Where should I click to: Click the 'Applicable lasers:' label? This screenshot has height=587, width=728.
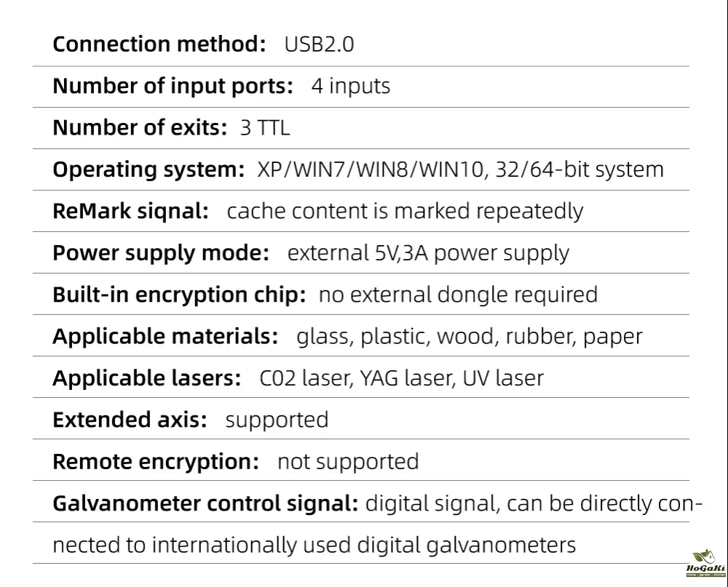coord(147,378)
